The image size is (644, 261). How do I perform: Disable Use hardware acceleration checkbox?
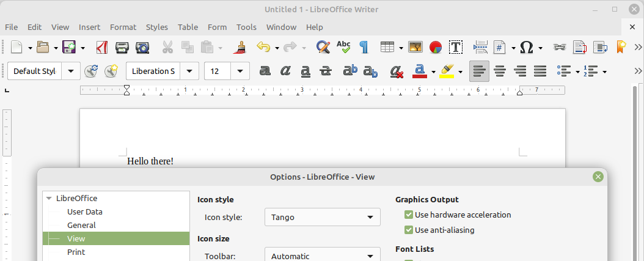409,215
